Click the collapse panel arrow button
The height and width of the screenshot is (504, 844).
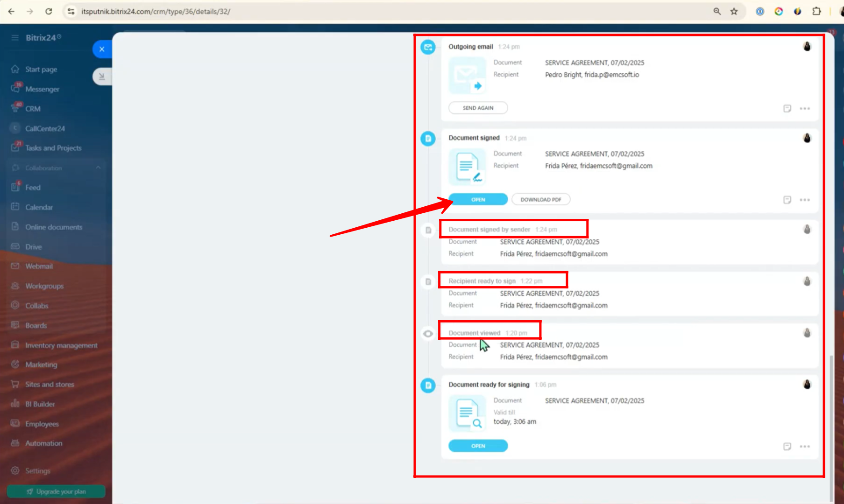pos(102,77)
